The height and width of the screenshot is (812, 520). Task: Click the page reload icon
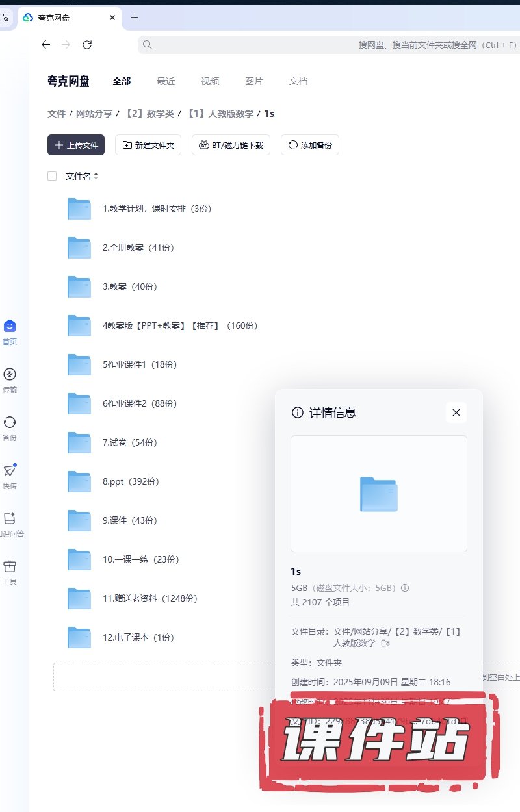(x=87, y=45)
